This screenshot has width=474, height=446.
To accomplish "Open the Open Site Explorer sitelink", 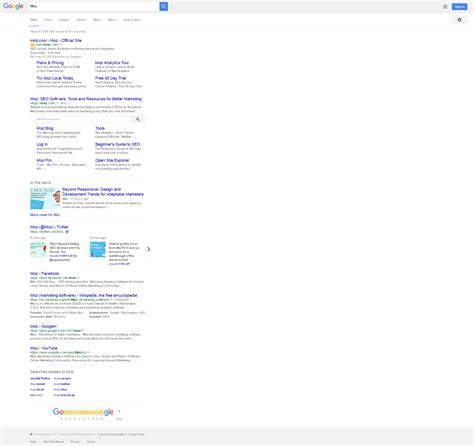I will (x=112, y=160).
